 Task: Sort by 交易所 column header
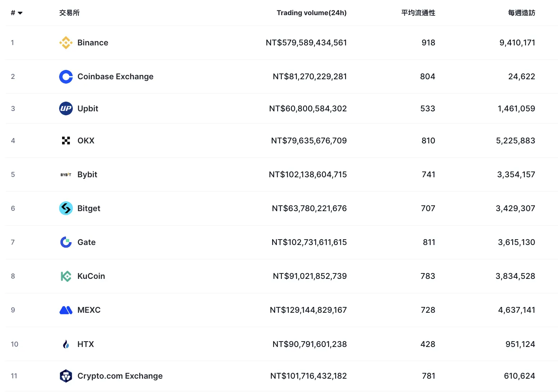point(69,13)
